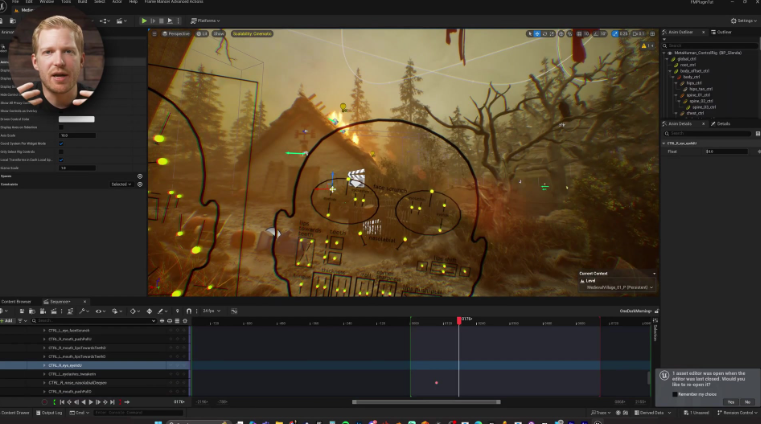Click No in the reopen asset editor notification

coord(747,402)
